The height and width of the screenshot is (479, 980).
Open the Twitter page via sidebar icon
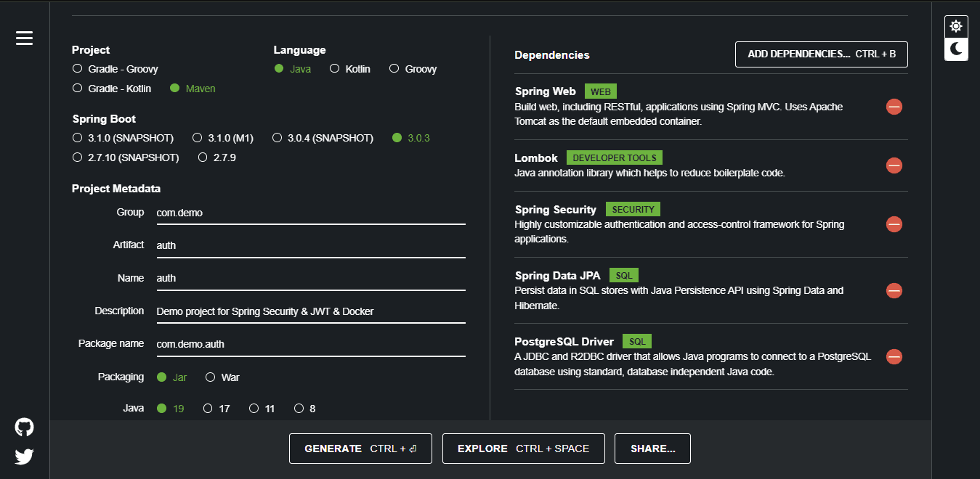[23, 457]
